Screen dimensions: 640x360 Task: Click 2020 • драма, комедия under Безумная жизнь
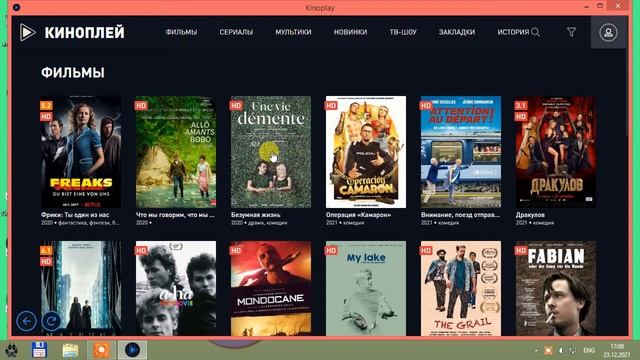259,223
